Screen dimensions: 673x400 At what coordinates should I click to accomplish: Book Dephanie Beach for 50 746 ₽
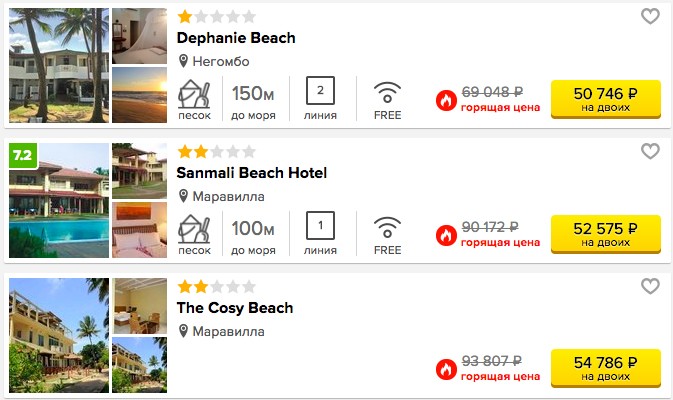click(x=606, y=99)
